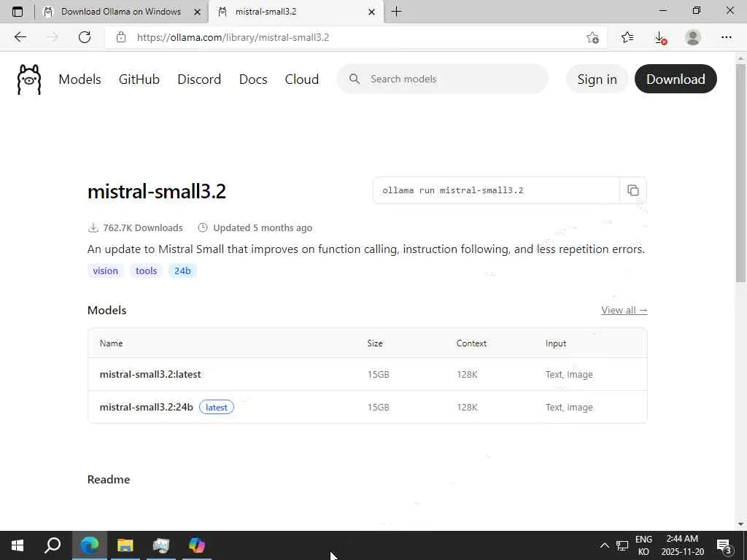This screenshot has width=747, height=560.
Task: Click the Size column header
Action: click(x=375, y=343)
